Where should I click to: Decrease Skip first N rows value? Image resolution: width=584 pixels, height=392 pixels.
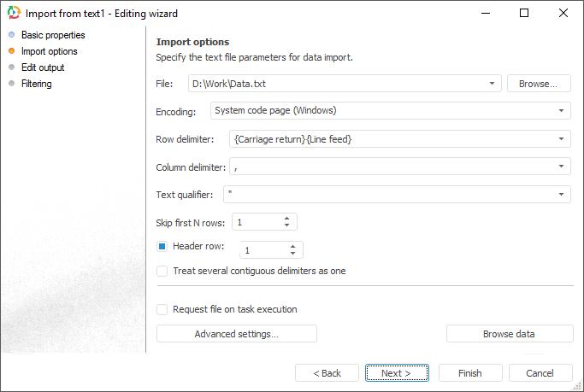click(x=287, y=225)
